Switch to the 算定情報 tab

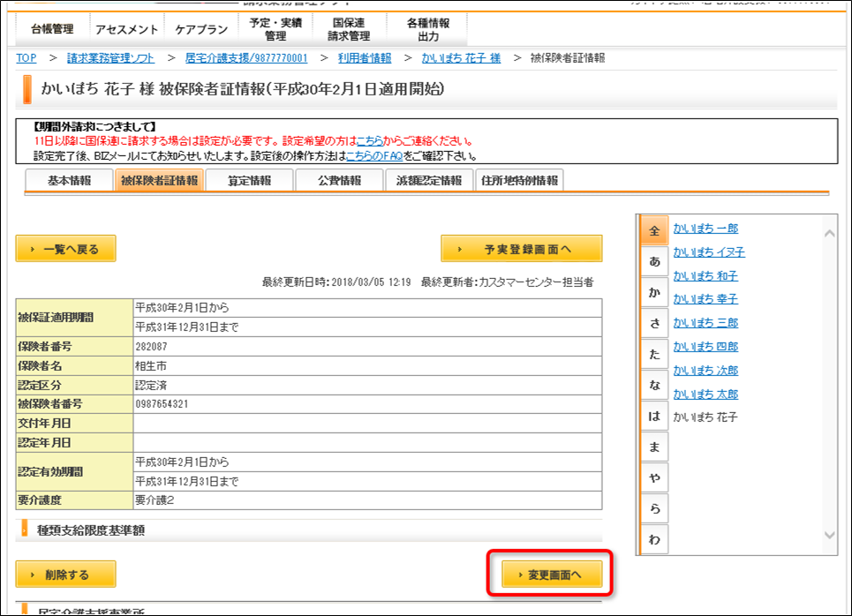[x=249, y=181]
